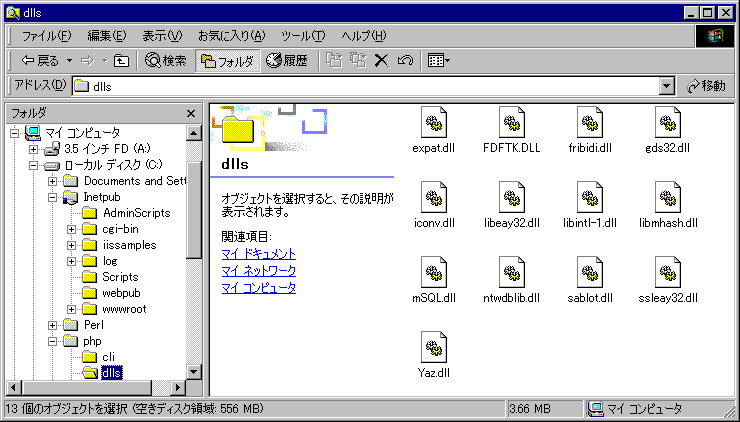Open the 編集(E) menu
The image size is (740, 422).
click(107, 35)
